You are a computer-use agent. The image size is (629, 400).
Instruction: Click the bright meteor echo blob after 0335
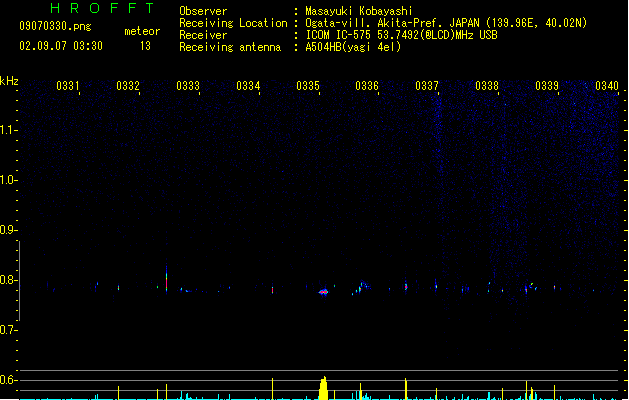[x=324, y=292]
